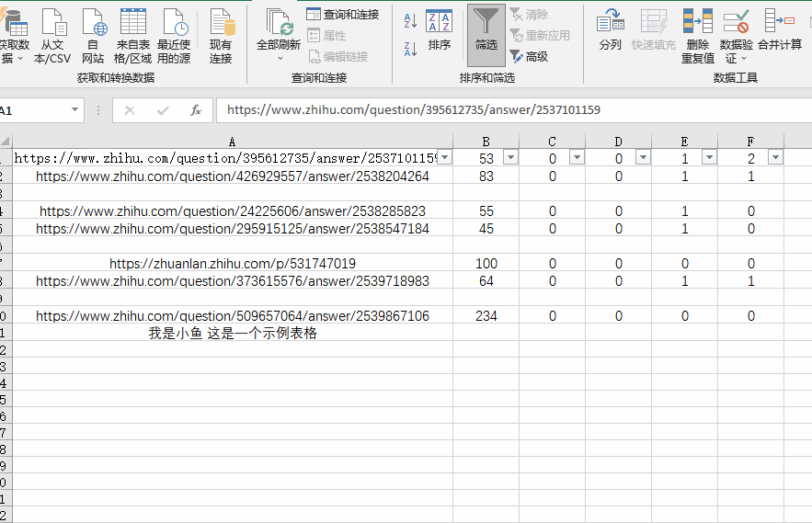Select cell containing value 45
This screenshot has height=523, width=812.
point(486,228)
